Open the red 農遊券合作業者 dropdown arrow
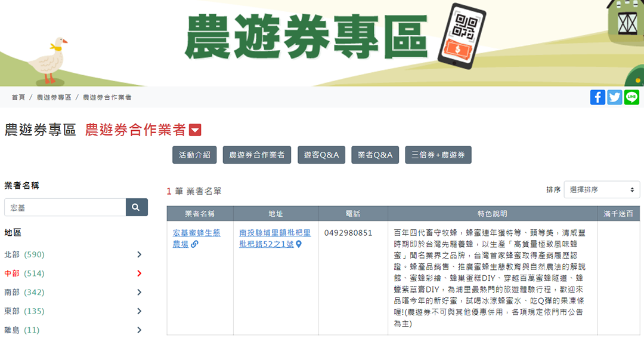The height and width of the screenshot is (338, 644). tap(195, 130)
